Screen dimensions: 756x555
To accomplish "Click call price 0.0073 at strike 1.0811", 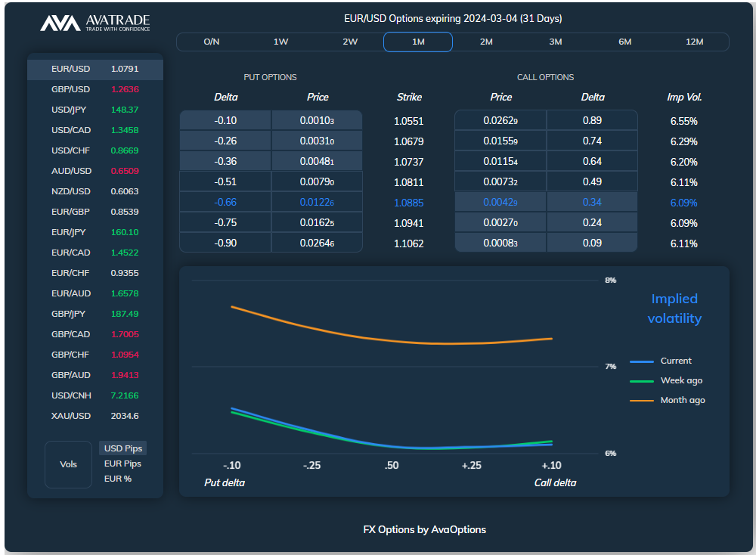I will tap(500, 182).
